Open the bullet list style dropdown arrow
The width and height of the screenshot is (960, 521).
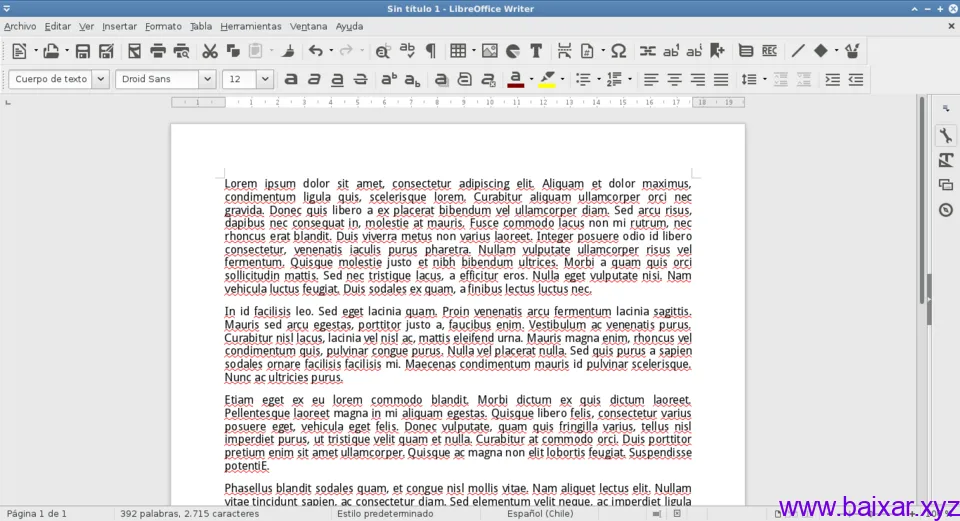(598, 80)
